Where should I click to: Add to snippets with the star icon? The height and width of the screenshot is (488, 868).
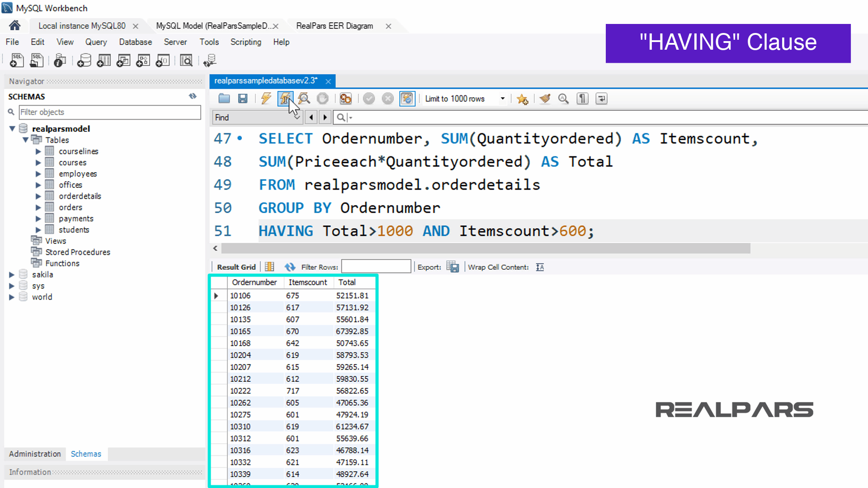tap(522, 99)
